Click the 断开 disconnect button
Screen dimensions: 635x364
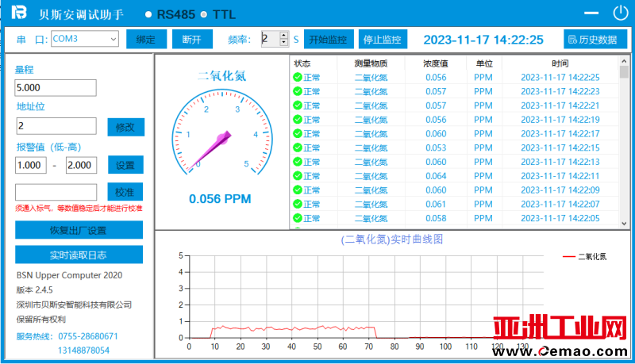[192, 39]
